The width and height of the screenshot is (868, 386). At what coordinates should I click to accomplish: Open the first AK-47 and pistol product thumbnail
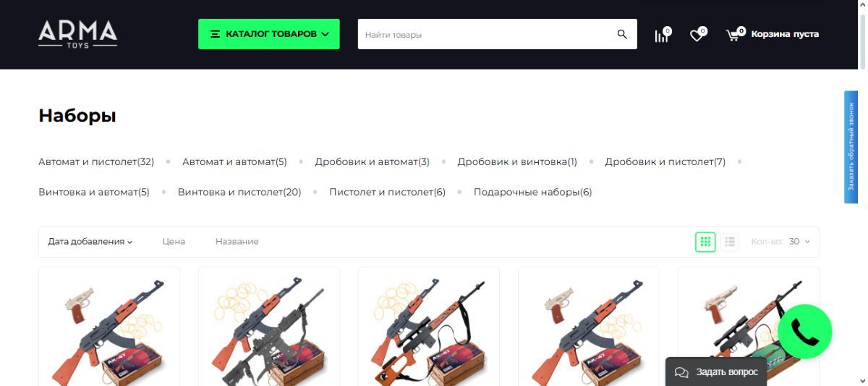(109, 326)
